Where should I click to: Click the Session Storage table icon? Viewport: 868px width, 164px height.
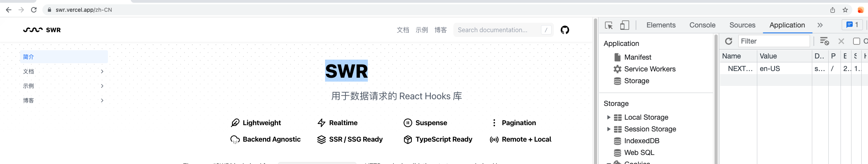(x=618, y=129)
